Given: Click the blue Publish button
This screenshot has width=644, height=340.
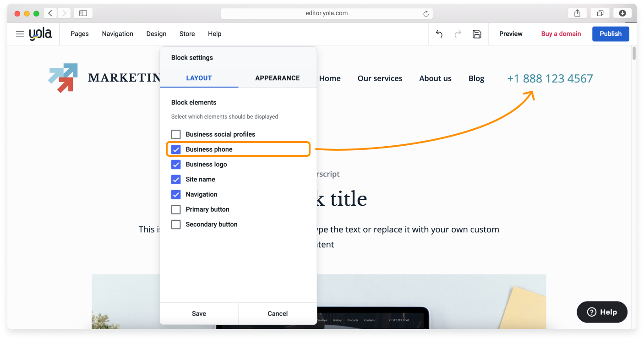Looking at the screenshot, I should tap(610, 34).
